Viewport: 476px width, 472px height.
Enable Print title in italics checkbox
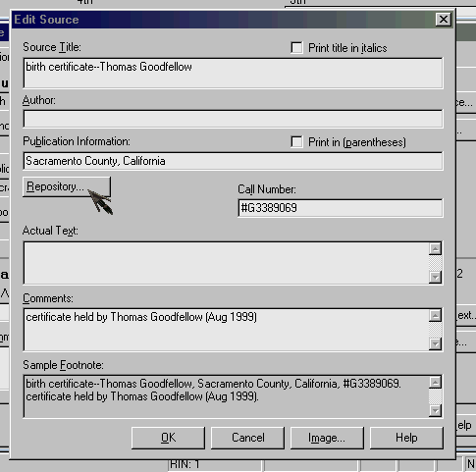tap(296, 48)
